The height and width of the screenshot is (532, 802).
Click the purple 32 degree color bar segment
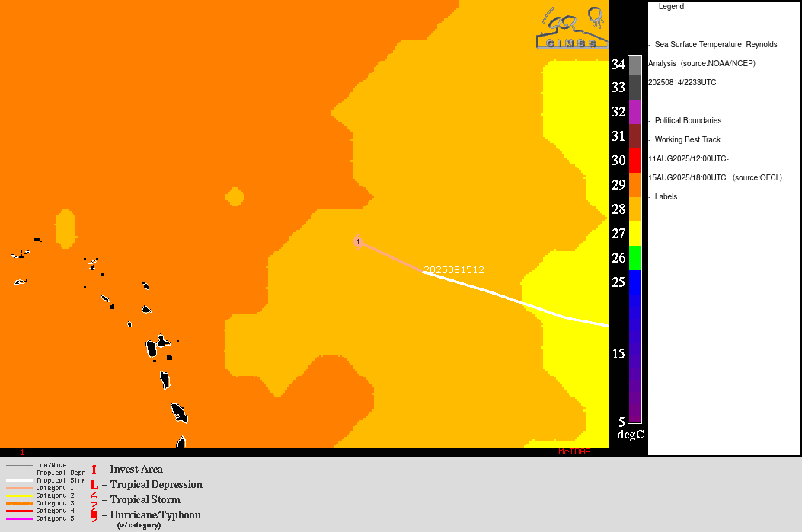[x=634, y=112]
